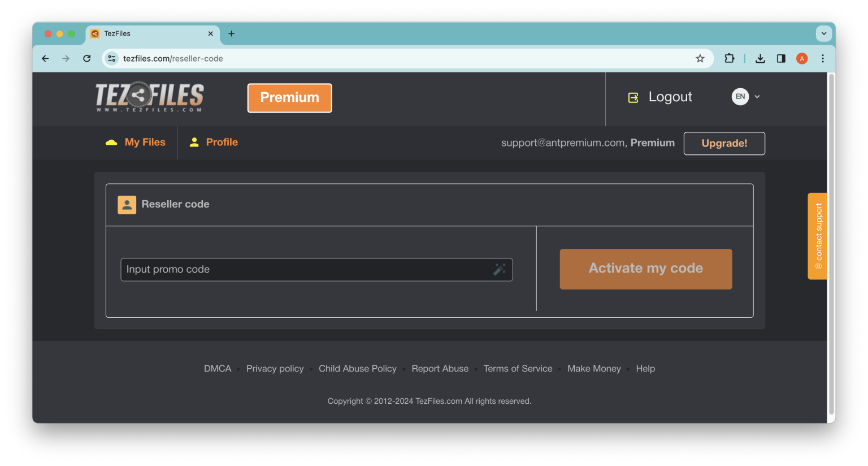Click into the Input promo code field
This screenshot has height=466, width=868.
click(305, 270)
